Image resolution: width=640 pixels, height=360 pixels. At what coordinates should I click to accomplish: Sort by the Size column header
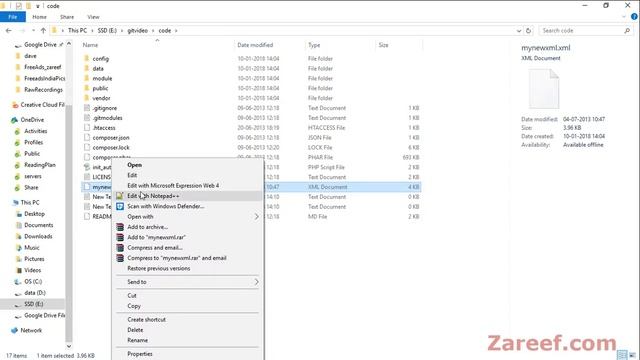[383, 45]
